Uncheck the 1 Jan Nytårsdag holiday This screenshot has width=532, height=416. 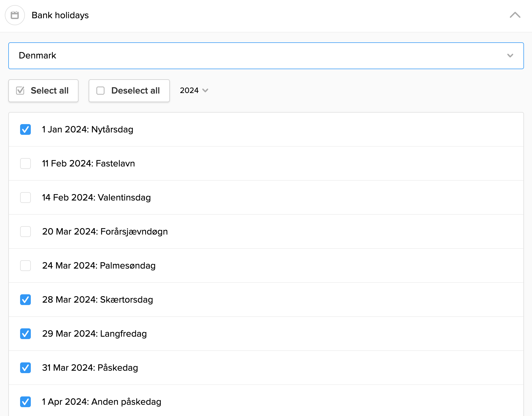(x=25, y=129)
